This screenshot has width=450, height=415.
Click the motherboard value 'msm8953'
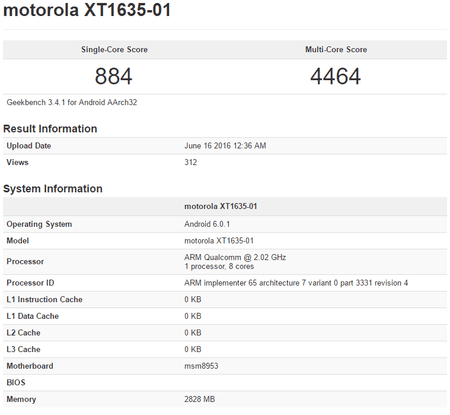click(201, 366)
